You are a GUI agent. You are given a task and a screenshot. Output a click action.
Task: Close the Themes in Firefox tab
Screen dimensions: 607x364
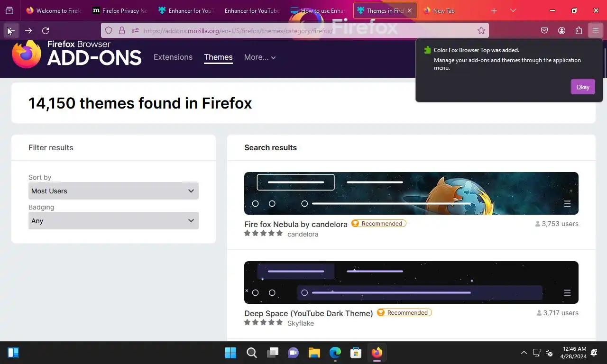[410, 10]
